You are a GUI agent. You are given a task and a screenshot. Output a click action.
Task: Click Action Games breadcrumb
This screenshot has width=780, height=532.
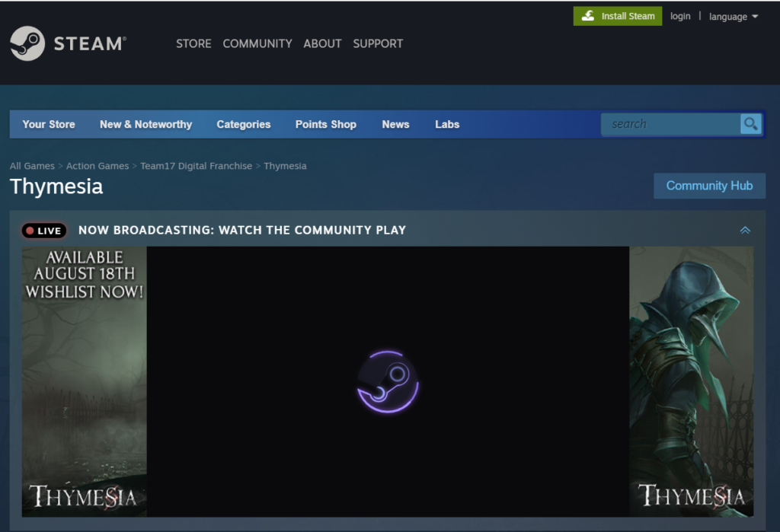pos(97,166)
